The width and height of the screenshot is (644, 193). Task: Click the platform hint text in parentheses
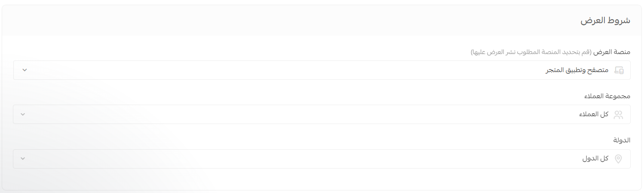531,52
